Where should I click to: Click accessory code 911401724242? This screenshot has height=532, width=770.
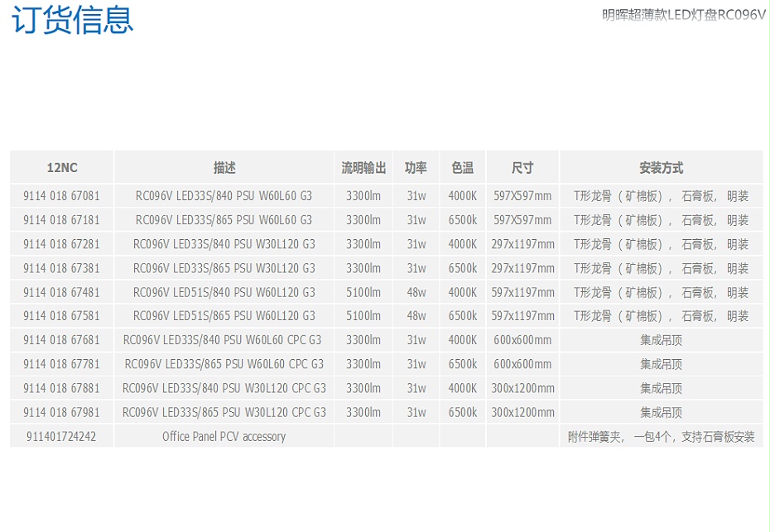(x=61, y=436)
